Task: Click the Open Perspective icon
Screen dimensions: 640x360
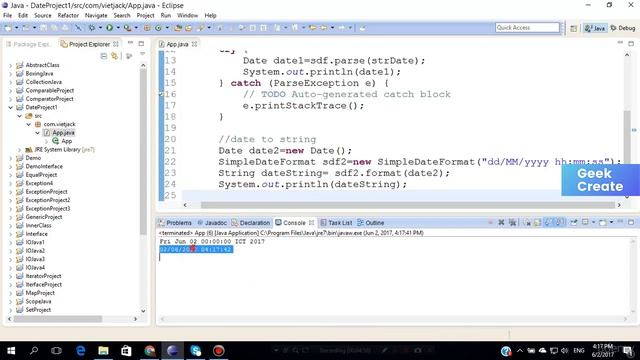Action: pos(573,28)
